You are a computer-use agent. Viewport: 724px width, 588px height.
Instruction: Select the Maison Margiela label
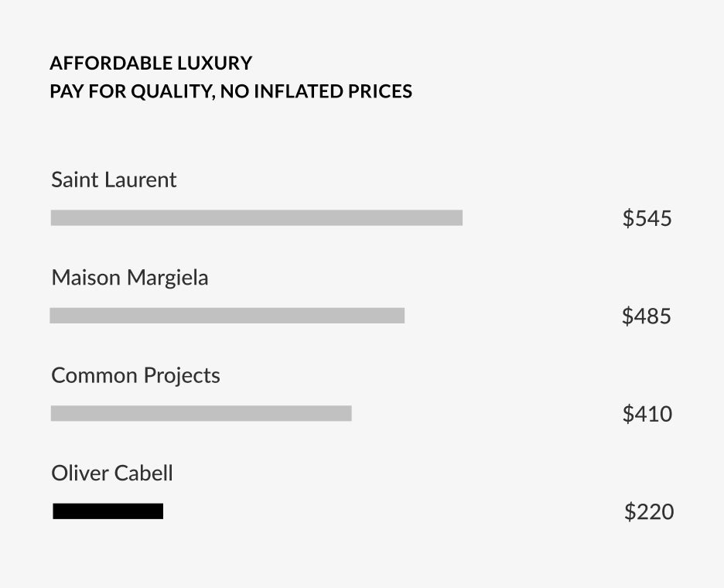130,278
